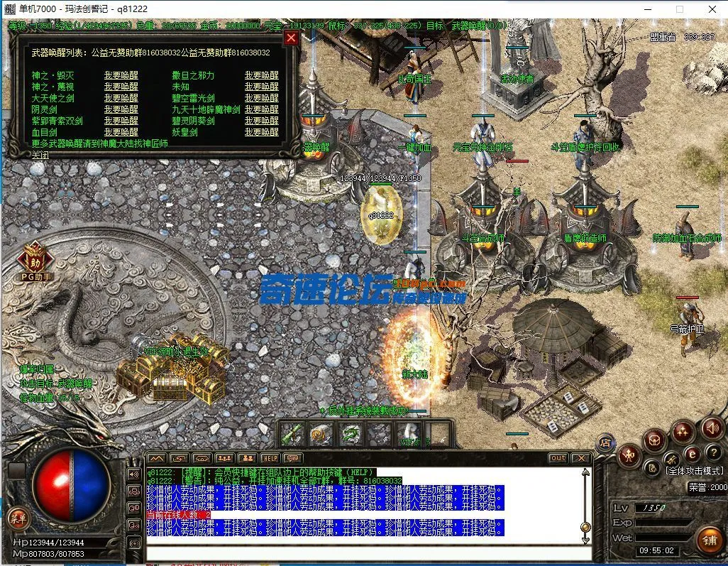
Task: Click 我要唤醒 for 撒旦之邪力
Action: 262,75
